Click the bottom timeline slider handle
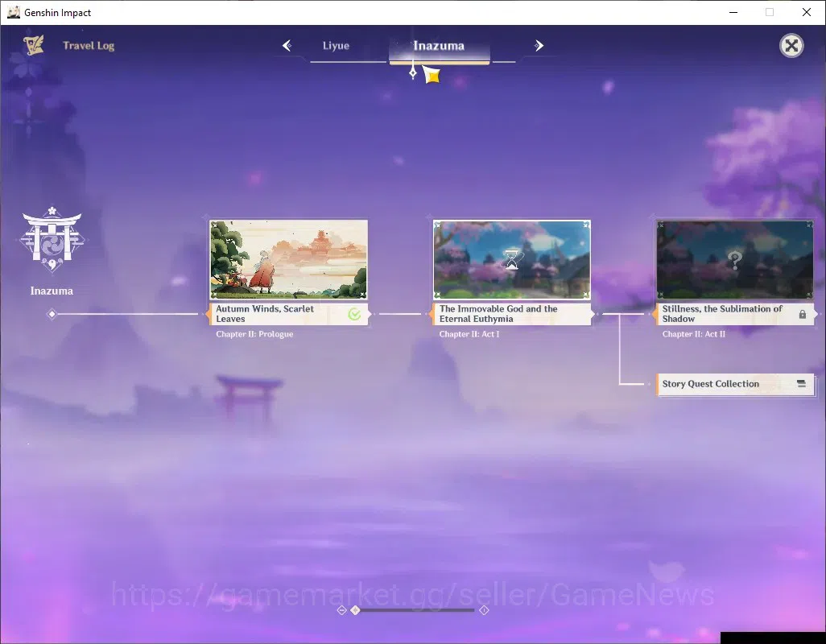Image resolution: width=826 pixels, height=644 pixels. click(x=356, y=609)
